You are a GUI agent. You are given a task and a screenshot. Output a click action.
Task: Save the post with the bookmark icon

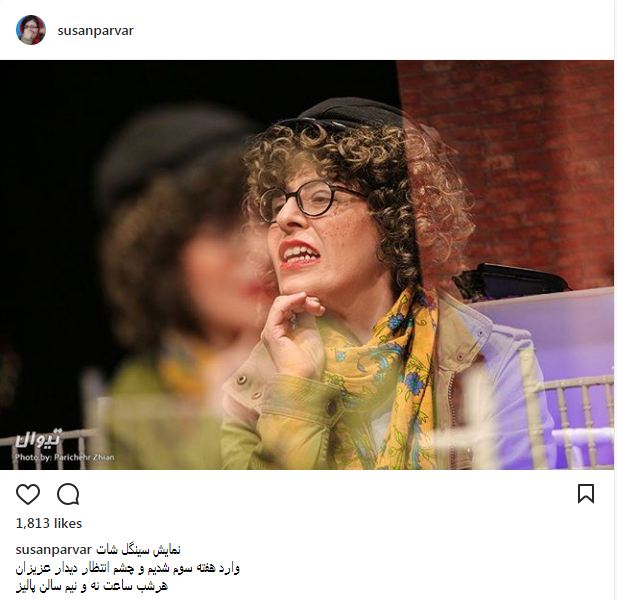(x=586, y=493)
